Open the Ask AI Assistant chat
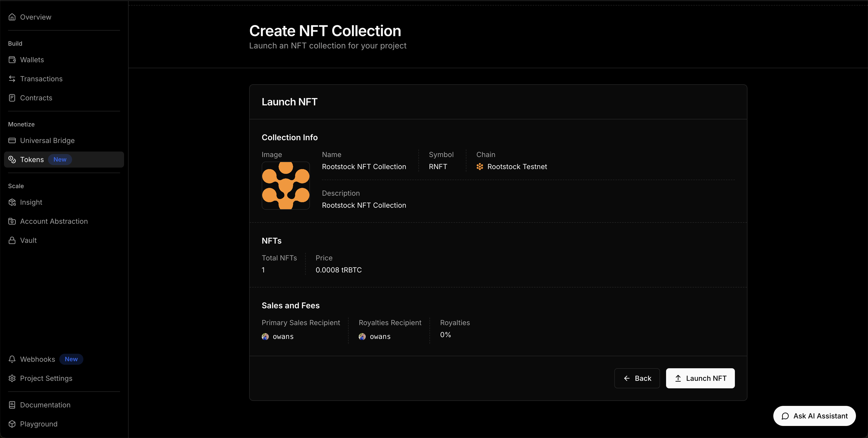 pyautogui.click(x=814, y=416)
